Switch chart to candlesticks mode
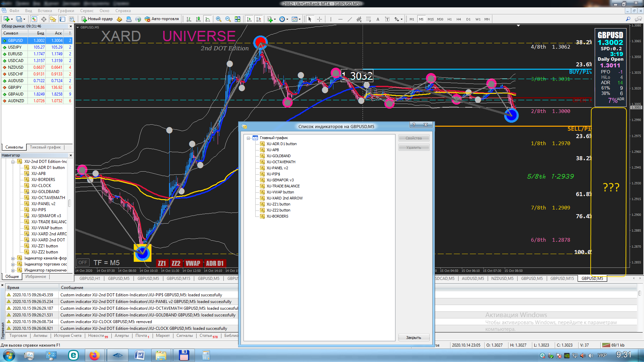Viewport: 644px width, 362px height. (x=198, y=19)
